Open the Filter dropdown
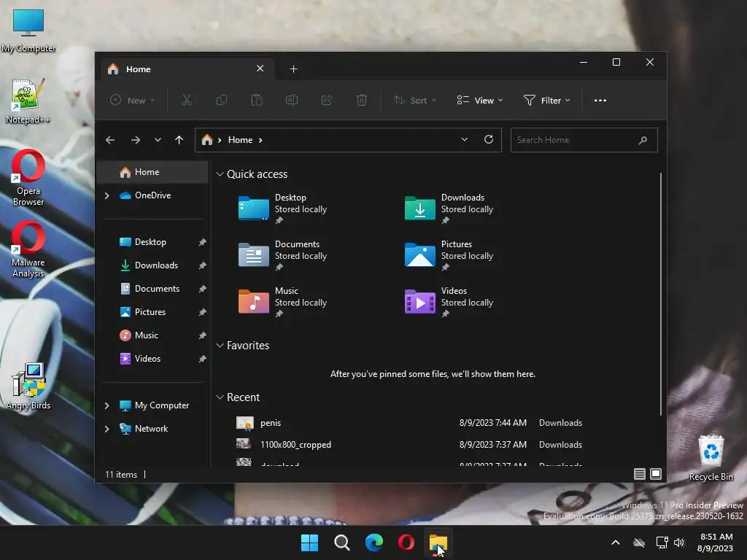Image resolution: width=747 pixels, height=560 pixels. (546, 100)
